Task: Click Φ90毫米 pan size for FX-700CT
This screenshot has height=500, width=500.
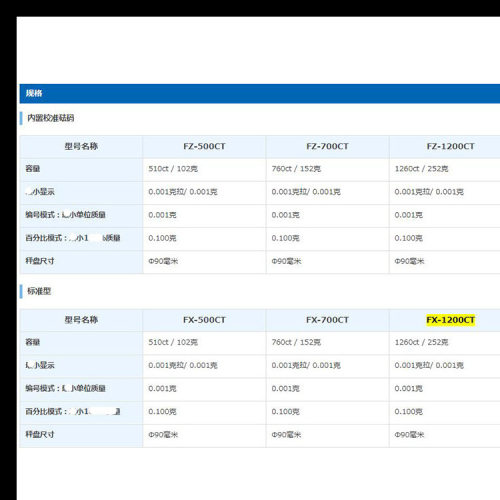Action: 286,435
